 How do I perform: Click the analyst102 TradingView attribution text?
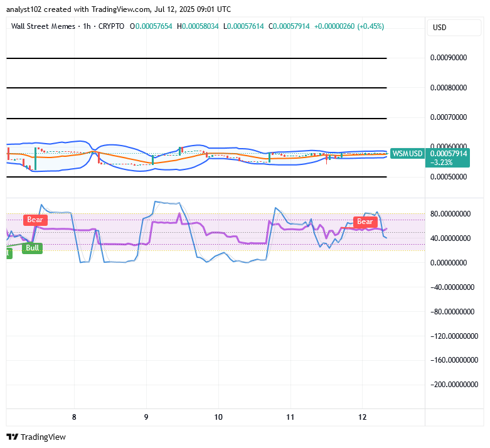point(119,9)
